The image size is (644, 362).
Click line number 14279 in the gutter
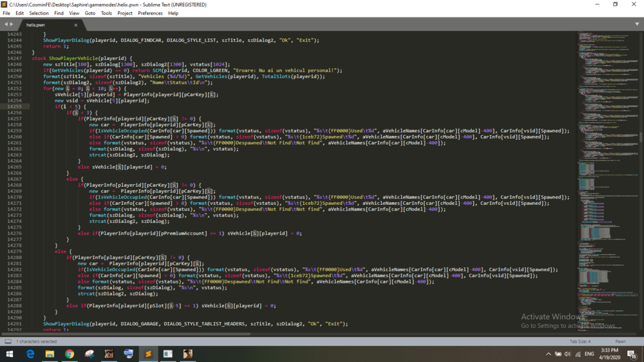14,251
